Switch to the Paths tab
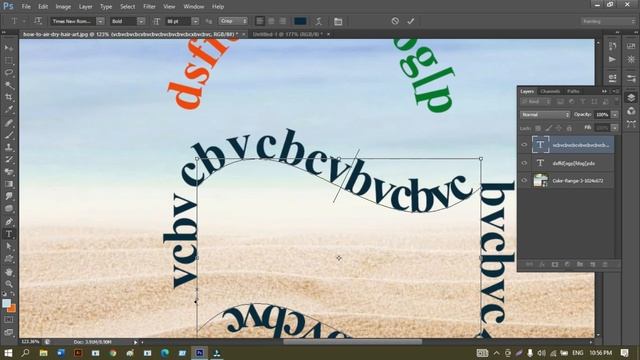The height and width of the screenshot is (360, 640). [x=573, y=91]
